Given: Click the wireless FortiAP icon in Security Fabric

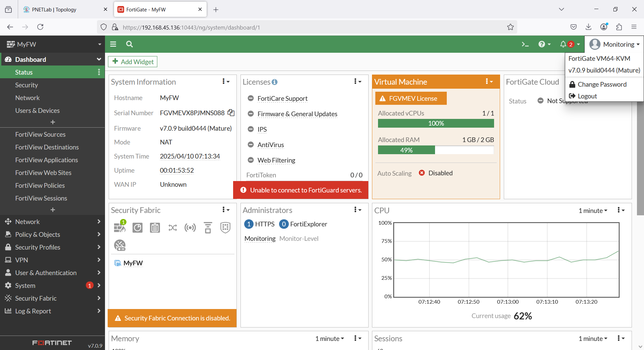Looking at the screenshot, I should coord(190,228).
